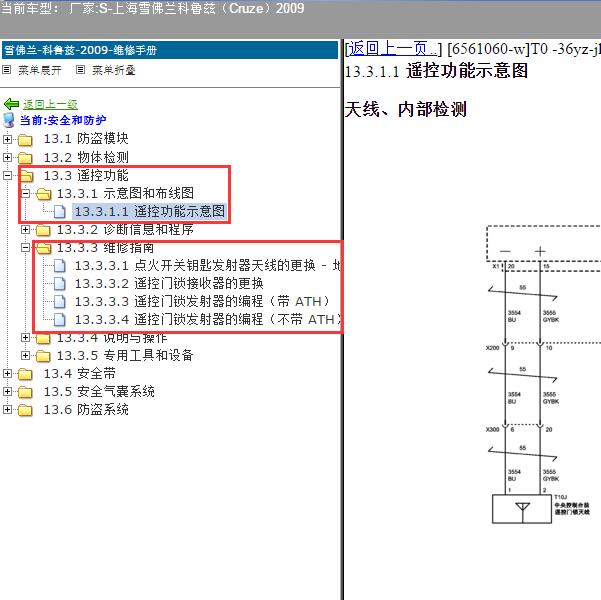
Task: Expand the 13.6 防盗系统 node
Action: [x=7, y=409]
